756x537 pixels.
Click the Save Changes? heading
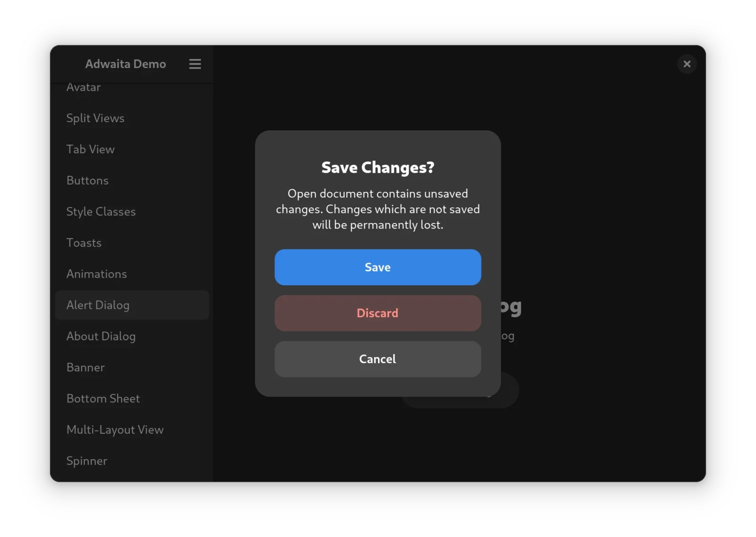point(378,168)
